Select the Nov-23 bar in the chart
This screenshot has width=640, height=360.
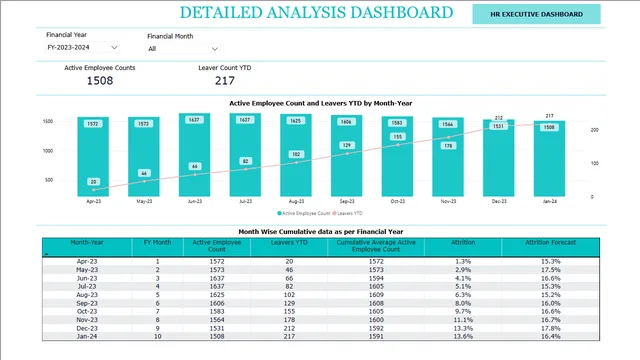click(448, 157)
